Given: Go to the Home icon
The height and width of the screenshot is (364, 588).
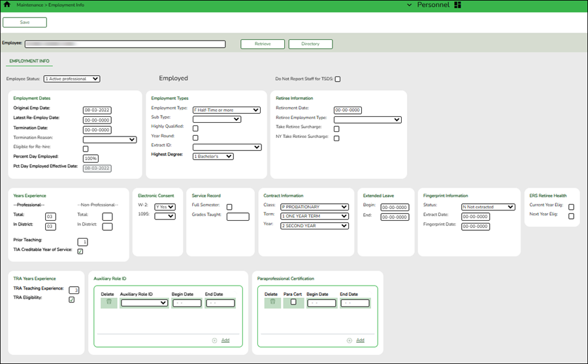Looking at the screenshot, I should tap(7, 5).
